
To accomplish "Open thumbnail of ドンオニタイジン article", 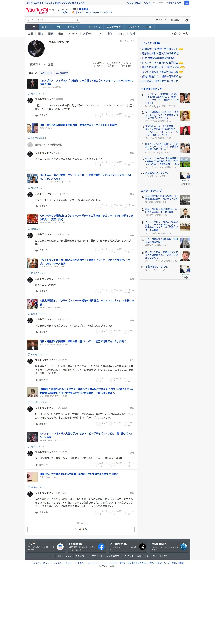I will tap(32, 304).
